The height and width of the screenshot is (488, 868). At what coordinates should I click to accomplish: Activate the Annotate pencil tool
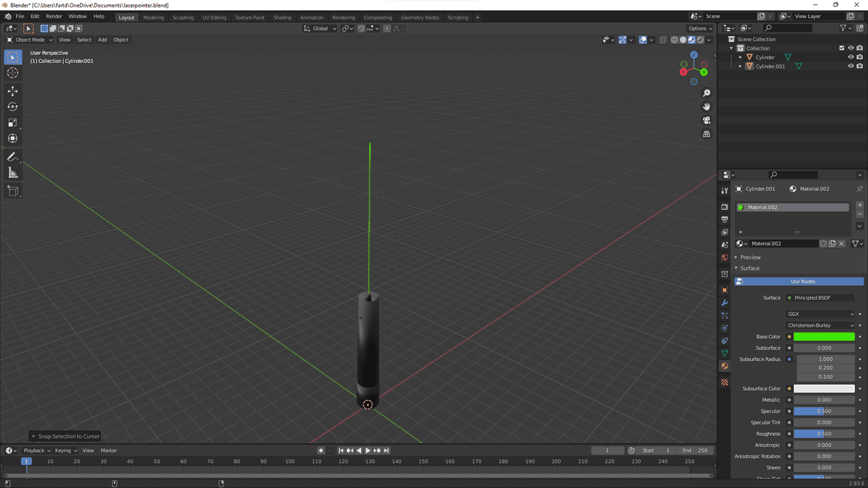[13, 157]
